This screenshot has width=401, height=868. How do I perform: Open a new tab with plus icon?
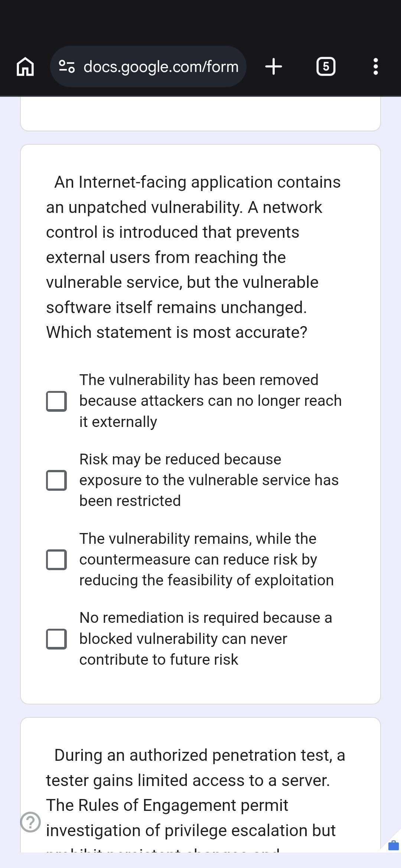274,67
